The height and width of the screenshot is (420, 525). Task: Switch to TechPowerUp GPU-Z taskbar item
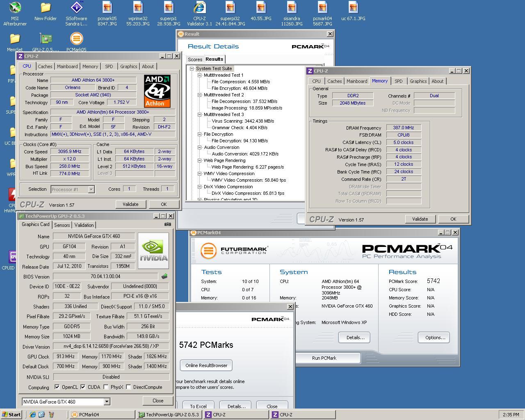[x=169, y=415]
